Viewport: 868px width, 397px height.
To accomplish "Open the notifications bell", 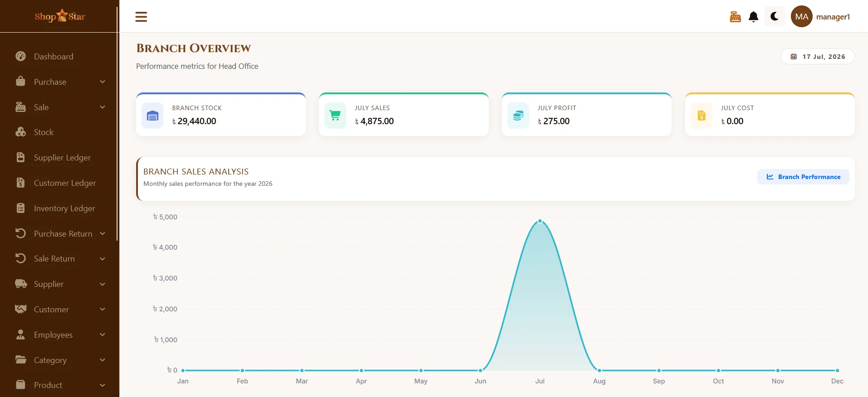I will click(x=753, y=17).
